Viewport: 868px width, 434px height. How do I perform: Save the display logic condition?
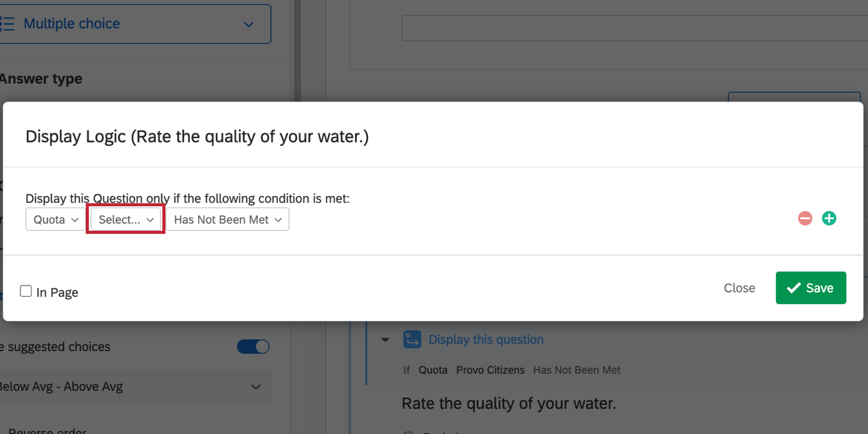tap(811, 287)
